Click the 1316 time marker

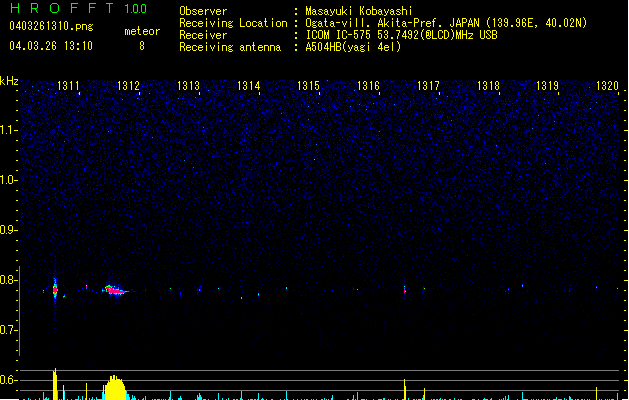[x=368, y=86]
